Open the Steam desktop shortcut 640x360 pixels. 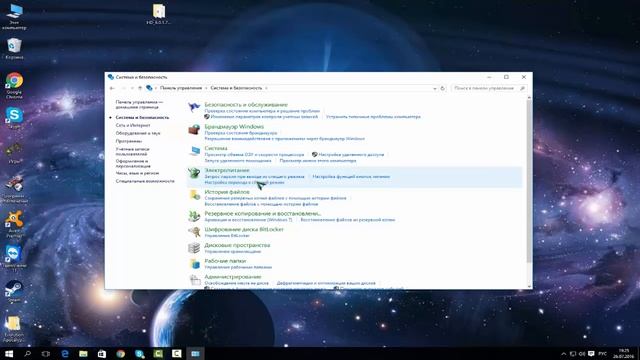14,291
